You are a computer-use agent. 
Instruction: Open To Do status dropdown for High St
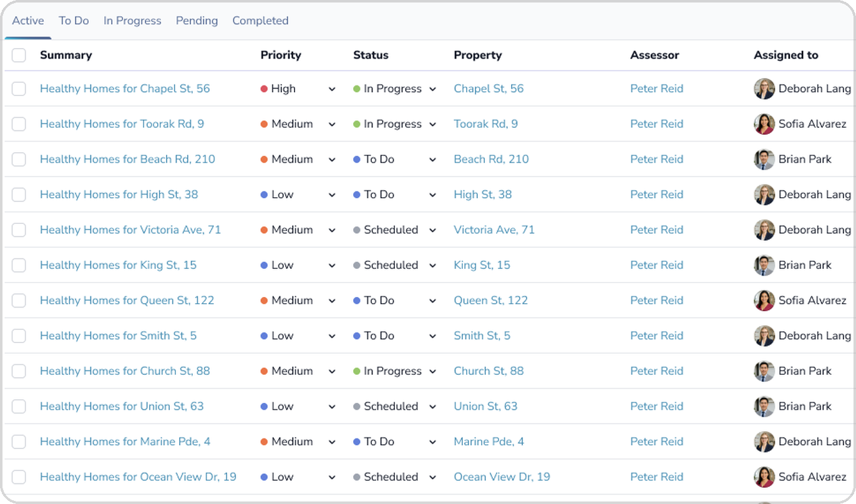[x=395, y=195]
